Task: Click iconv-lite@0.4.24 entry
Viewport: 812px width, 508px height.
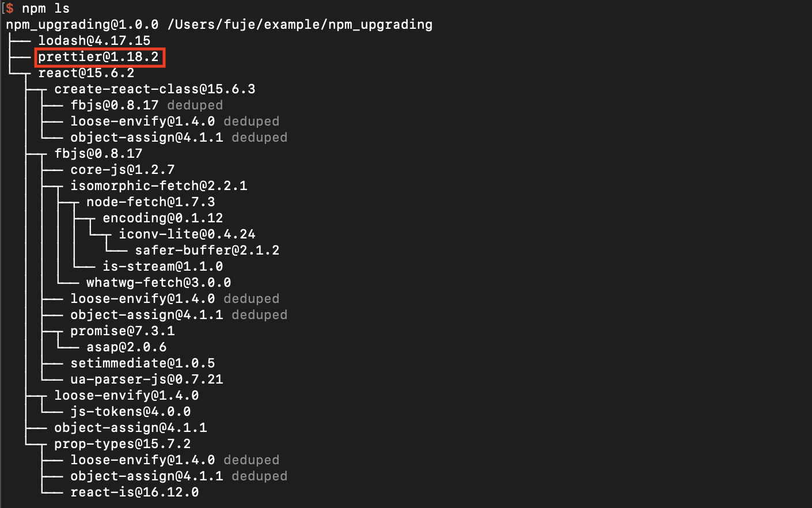Action: 187,234
